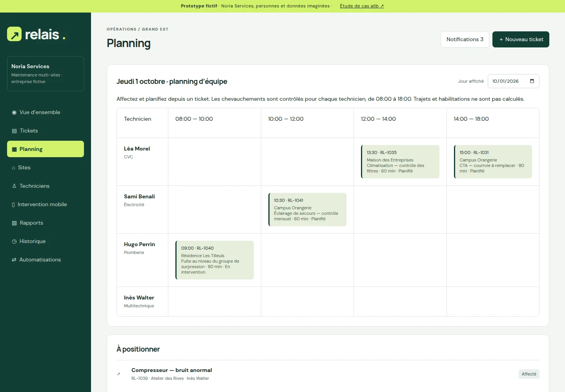The height and width of the screenshot is (392, 565).
Task: Open the calendar picker icon in date field
Action: [x=532, y=81]
